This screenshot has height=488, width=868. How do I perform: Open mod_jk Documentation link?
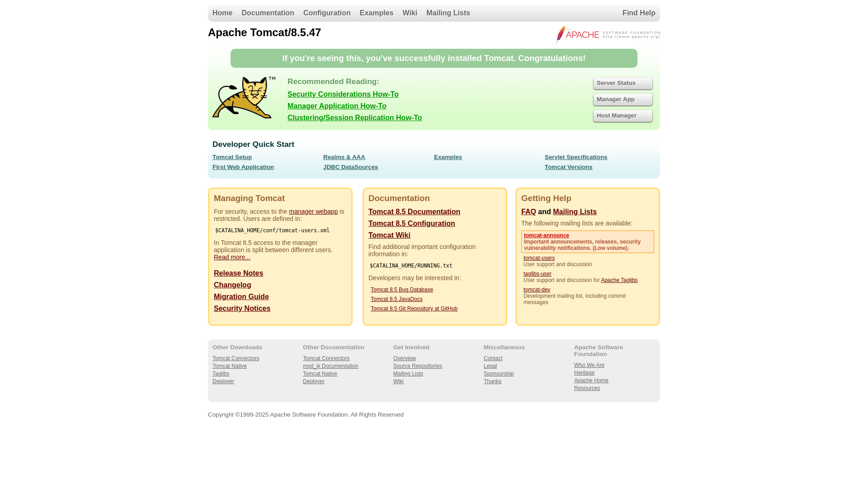[x=330, y=366]
